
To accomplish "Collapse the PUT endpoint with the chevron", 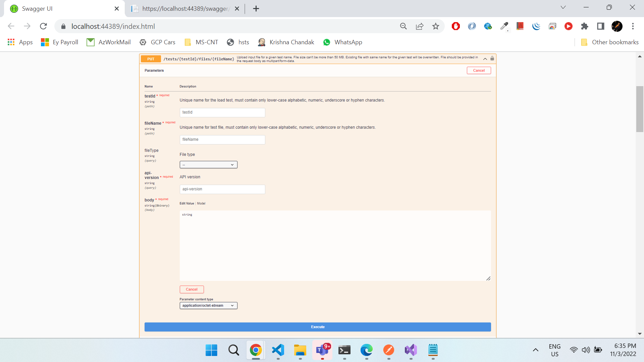I will 485,59.
